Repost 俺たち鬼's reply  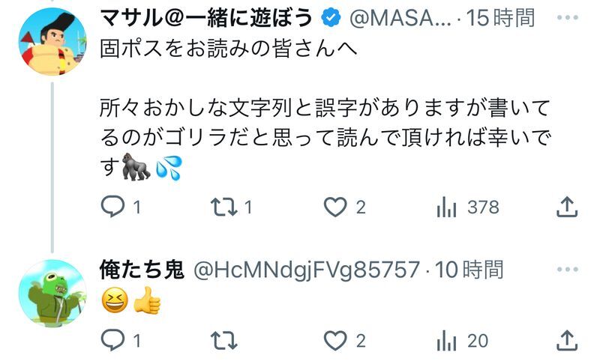click(224, 340)
